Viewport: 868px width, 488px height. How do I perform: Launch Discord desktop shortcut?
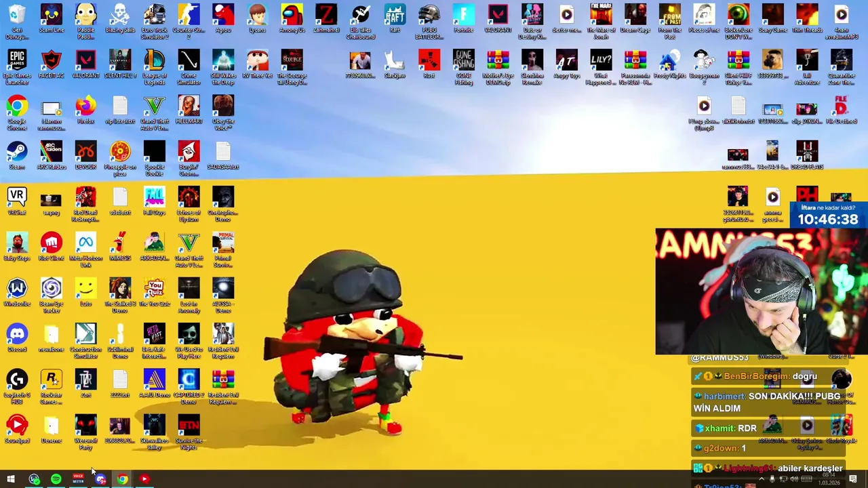(x=17, y=338)
